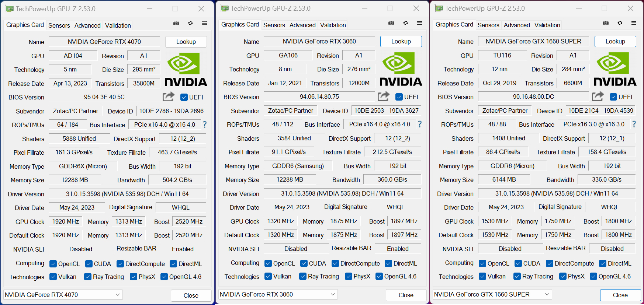Click Lookup button in RTX 4070 window

click(x=186, y=42)
